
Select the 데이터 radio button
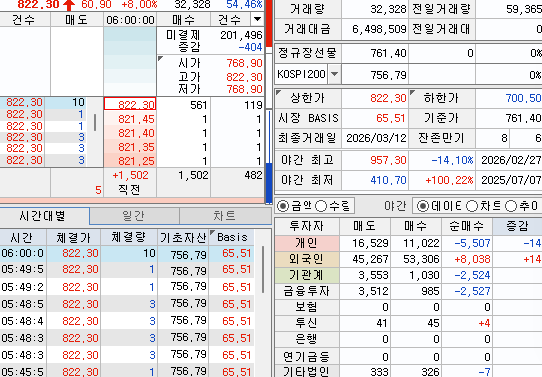click(x=422, y=206)
